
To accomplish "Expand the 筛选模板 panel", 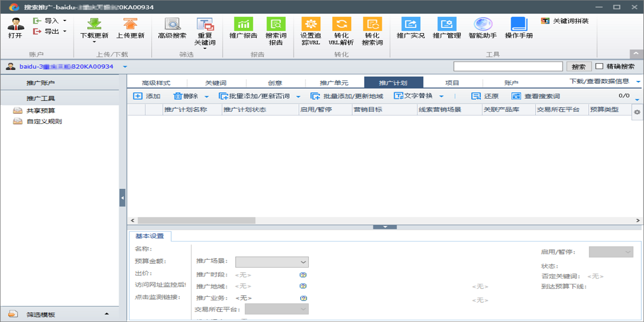I will pyautogui.click(x=106, y=314).
